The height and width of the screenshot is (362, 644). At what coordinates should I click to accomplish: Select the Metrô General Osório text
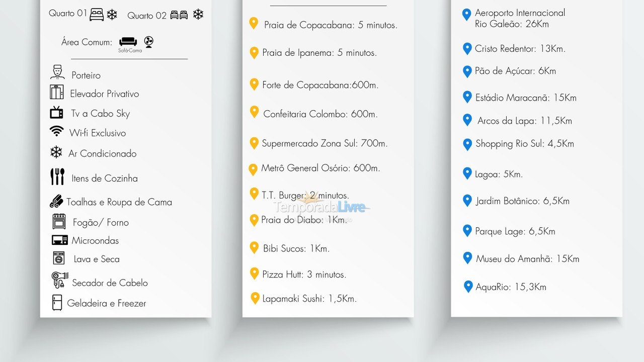pyautogui.click(x=320, y=168)
